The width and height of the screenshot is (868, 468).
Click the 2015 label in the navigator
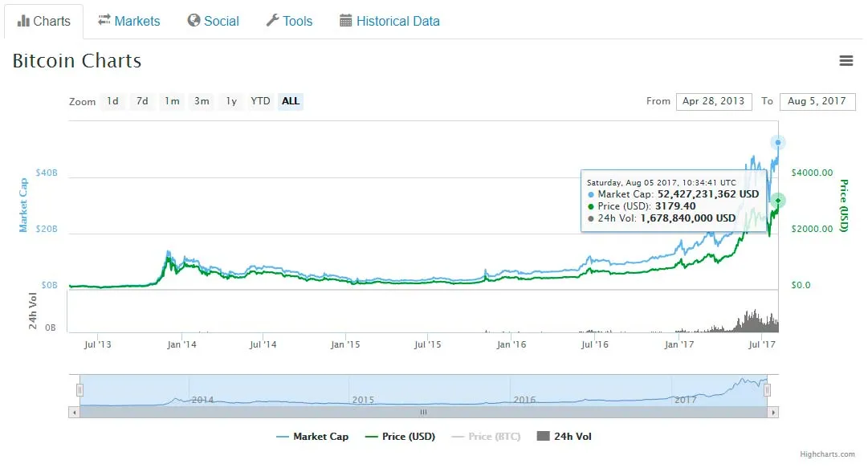(363, 400)
